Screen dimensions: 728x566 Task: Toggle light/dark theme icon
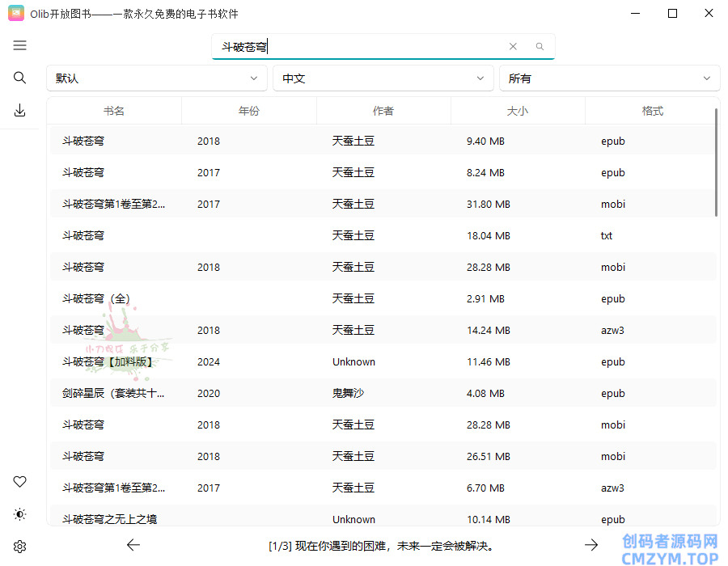pyautogui.click(x=19, y=514)
